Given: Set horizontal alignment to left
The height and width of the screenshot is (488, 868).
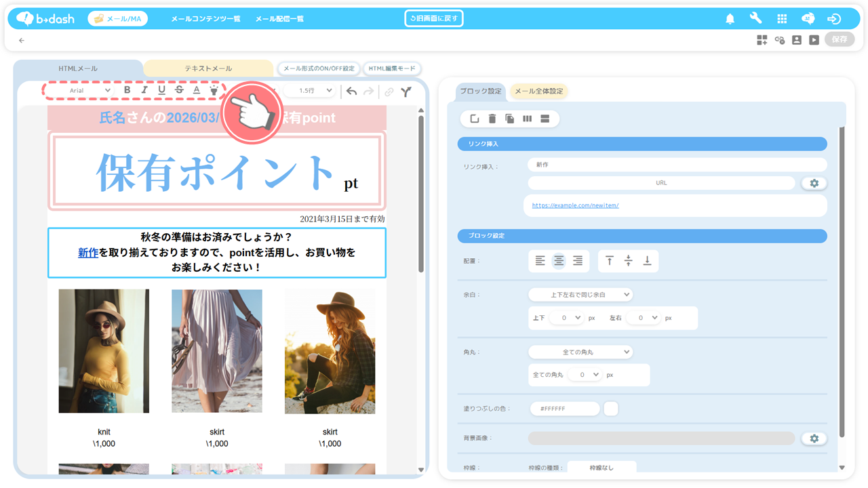Looking at the screenshot, I should [540, 261].
